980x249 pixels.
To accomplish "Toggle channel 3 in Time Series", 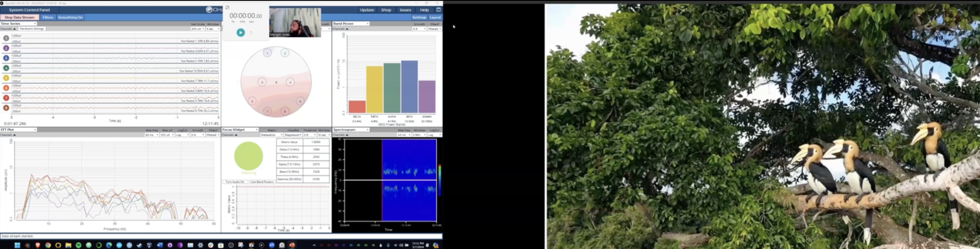I will point(6,58).
